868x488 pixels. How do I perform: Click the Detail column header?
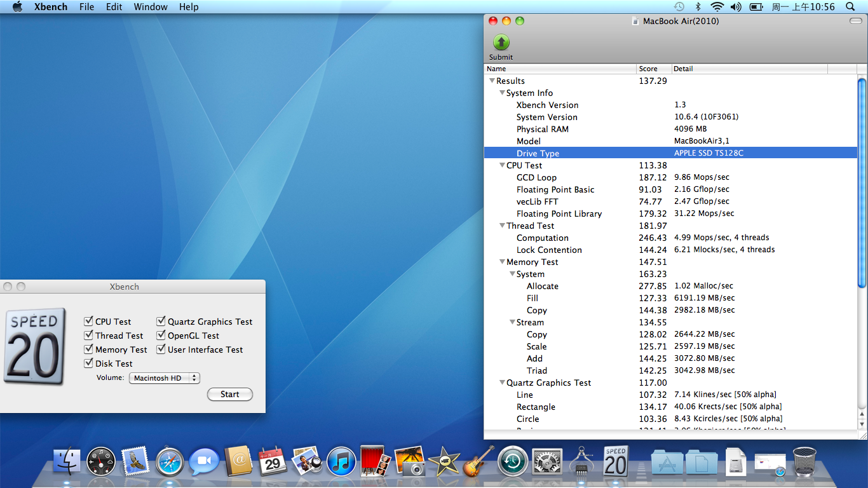pos(750,69)
